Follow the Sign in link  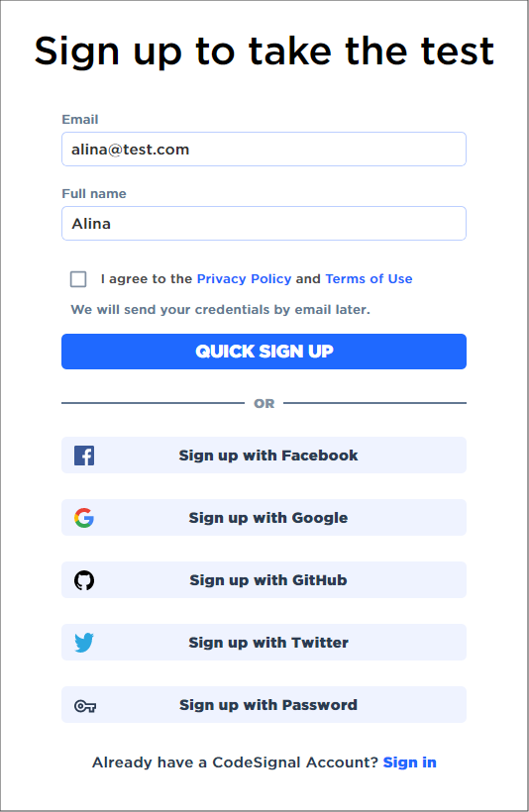[410, 762]
